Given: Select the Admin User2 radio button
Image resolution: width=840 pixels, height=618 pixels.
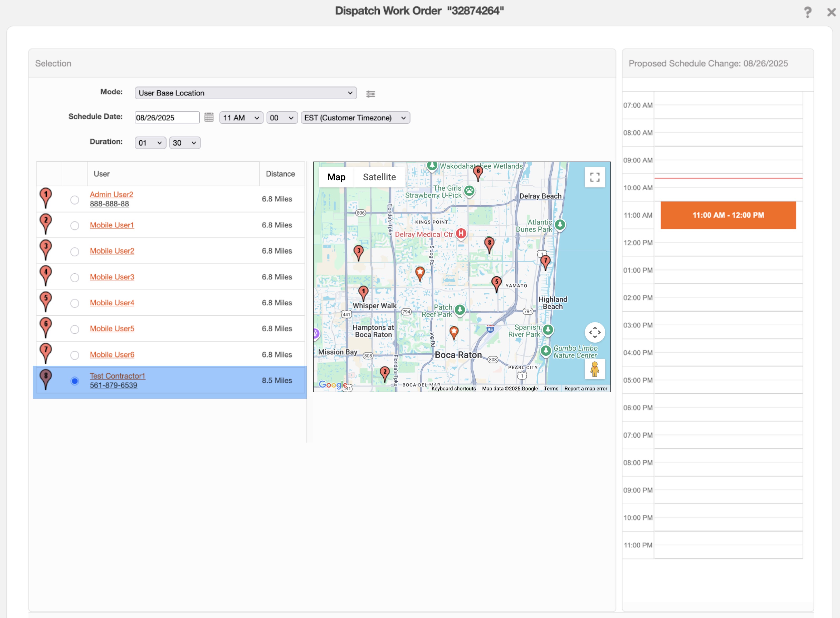Looking at the screenshot, I should click(74, 200).
